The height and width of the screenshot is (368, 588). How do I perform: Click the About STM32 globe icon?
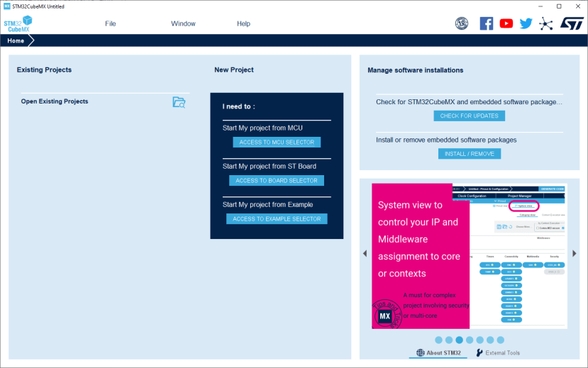421,352
